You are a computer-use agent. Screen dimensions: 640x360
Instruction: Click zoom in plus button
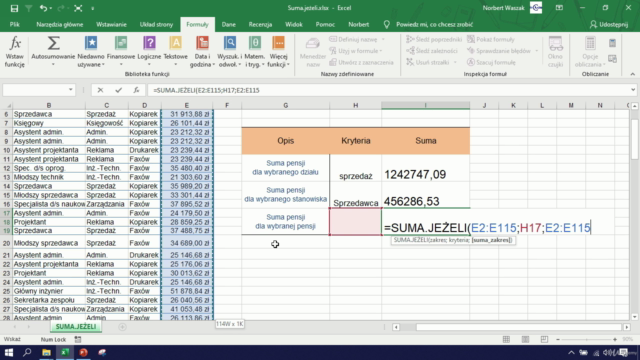615,340
